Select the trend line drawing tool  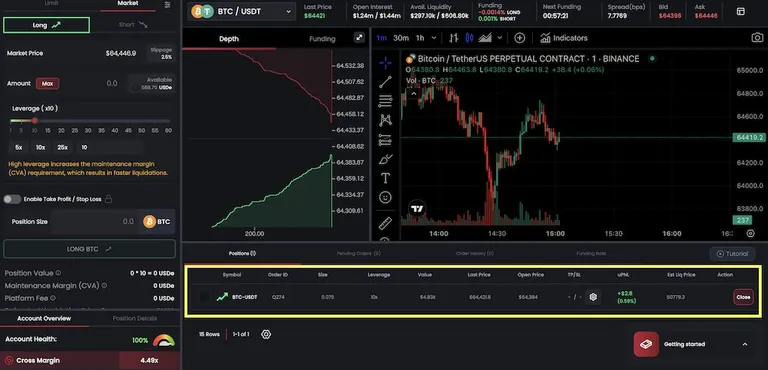point(385,82)
